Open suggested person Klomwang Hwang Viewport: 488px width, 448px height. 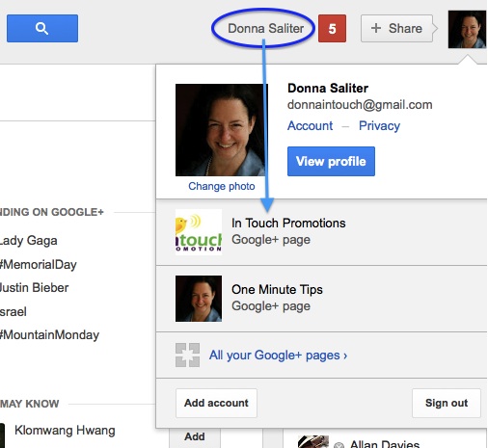(65, 431)
